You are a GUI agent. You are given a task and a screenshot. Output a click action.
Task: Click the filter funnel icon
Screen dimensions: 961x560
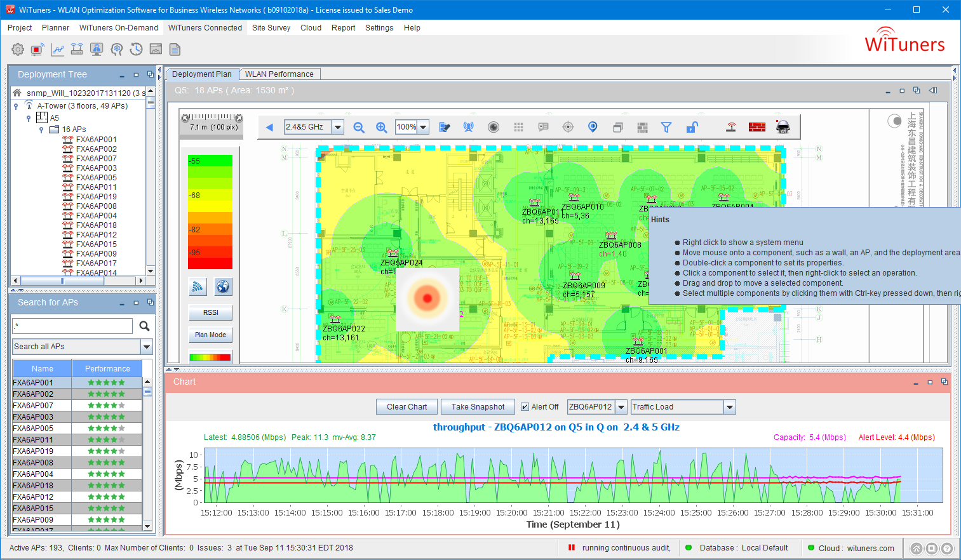coord(666,127)
